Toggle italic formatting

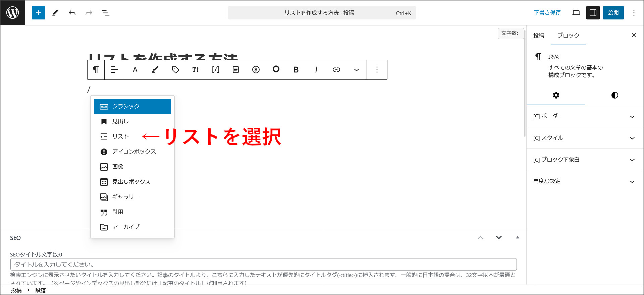[316, 70]
